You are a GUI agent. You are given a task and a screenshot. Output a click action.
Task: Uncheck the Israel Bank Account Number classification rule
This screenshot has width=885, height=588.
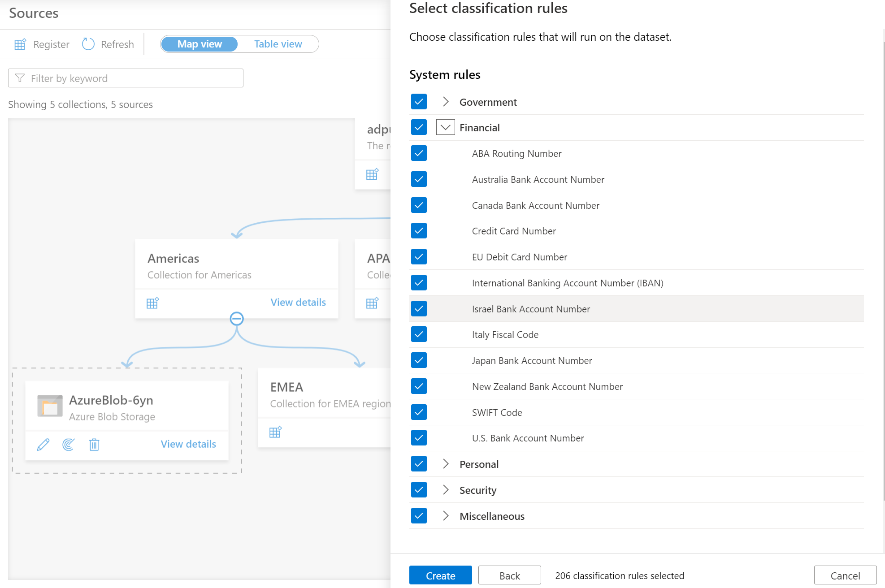pyautogui.click(x=418, y=308)
